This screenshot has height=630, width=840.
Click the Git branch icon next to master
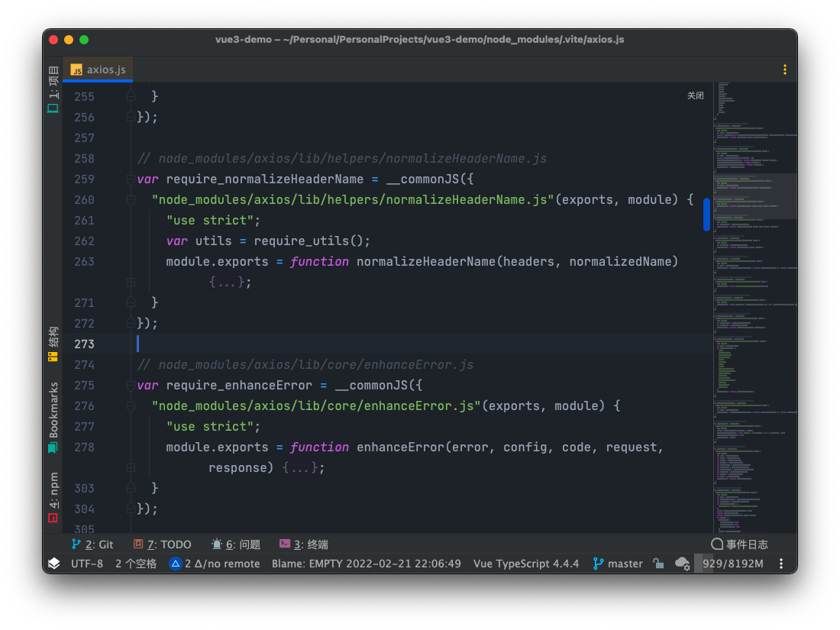[599, 564]
